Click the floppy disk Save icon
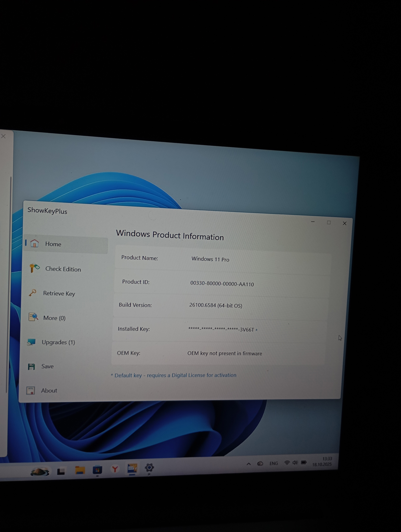The height and width of the screenshot is (532, 401). (x=31, y=367)
